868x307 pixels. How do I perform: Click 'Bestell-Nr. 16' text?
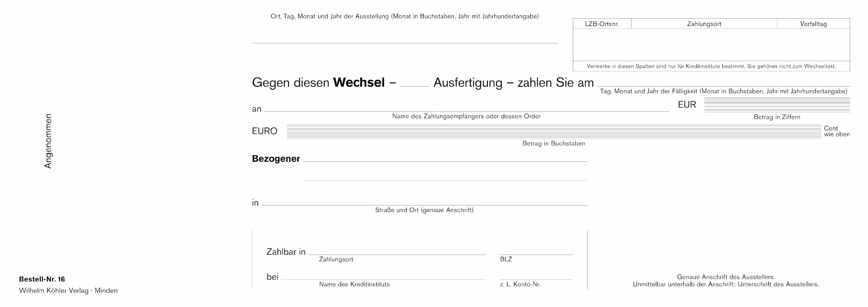[42, 279]
